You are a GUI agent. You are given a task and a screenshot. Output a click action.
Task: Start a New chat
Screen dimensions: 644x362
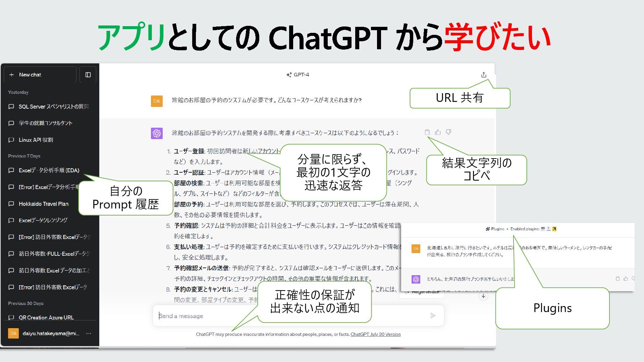click(x=40, y=75)
